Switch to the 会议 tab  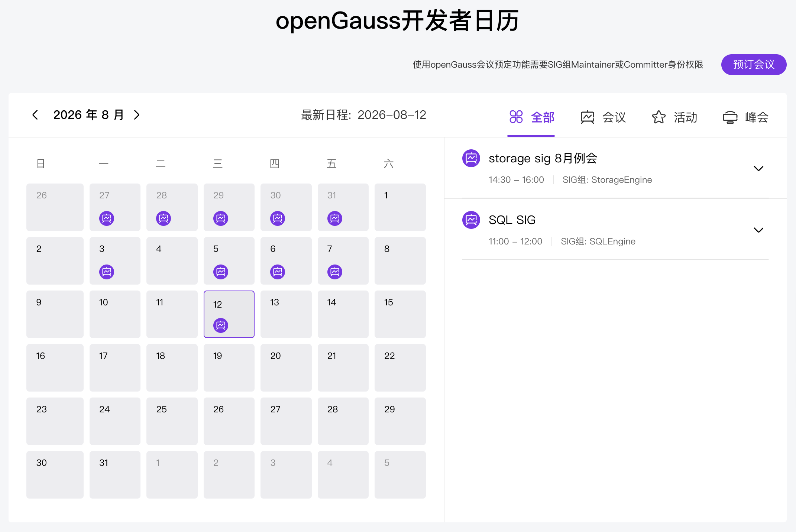point(603,117)
